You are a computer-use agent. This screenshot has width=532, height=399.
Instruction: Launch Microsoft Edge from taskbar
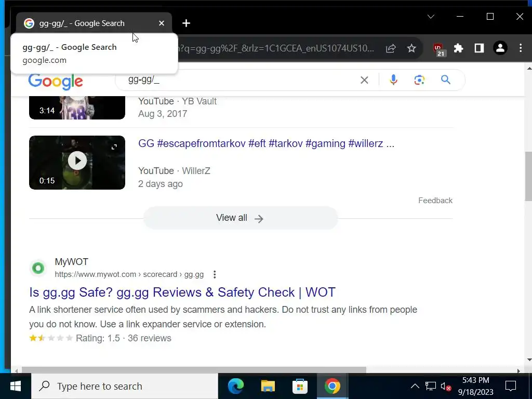[x=236, y=386]
